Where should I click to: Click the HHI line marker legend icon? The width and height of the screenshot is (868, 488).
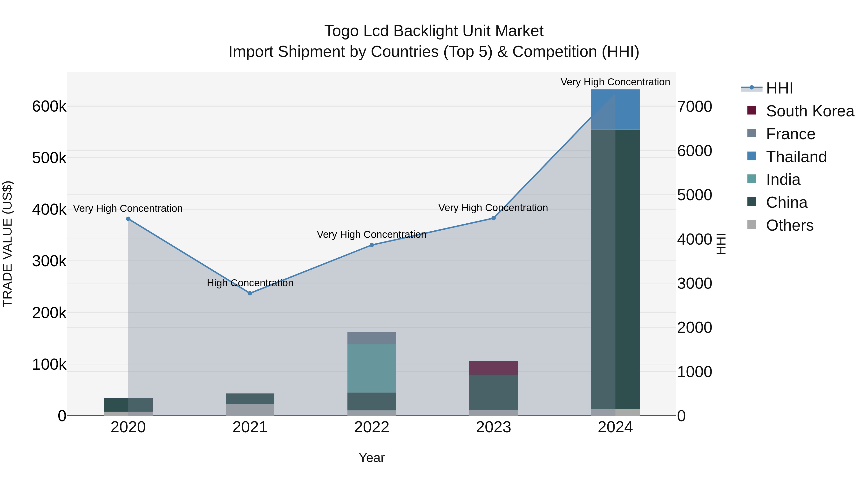(751, 87)
